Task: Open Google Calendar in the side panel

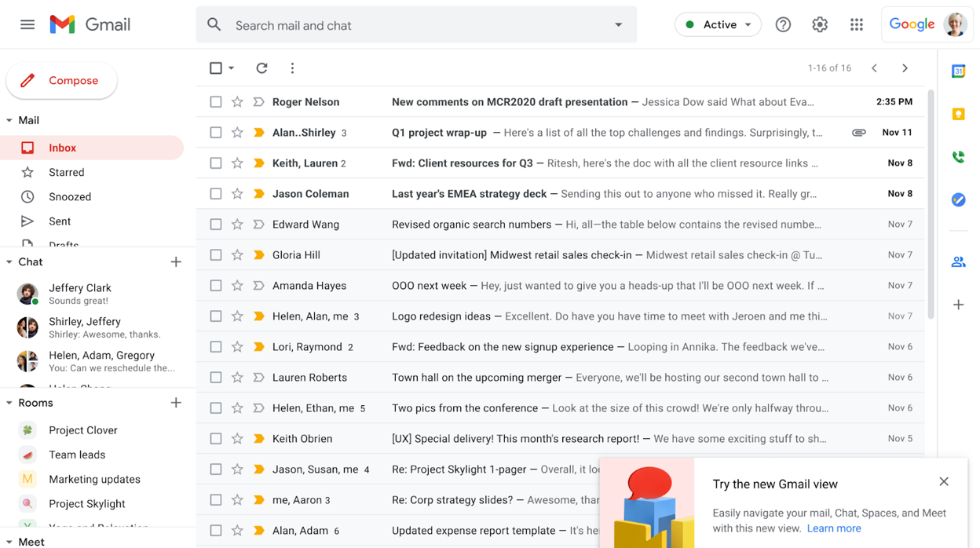Action: [x=958, y=71]
